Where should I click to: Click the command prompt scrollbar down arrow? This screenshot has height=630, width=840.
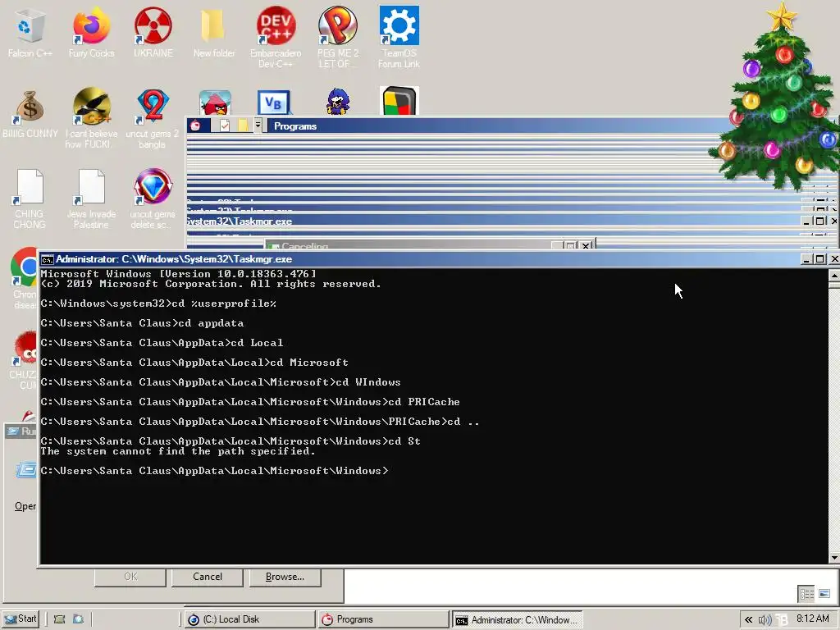pyautogui.click(x=834, y=558)
